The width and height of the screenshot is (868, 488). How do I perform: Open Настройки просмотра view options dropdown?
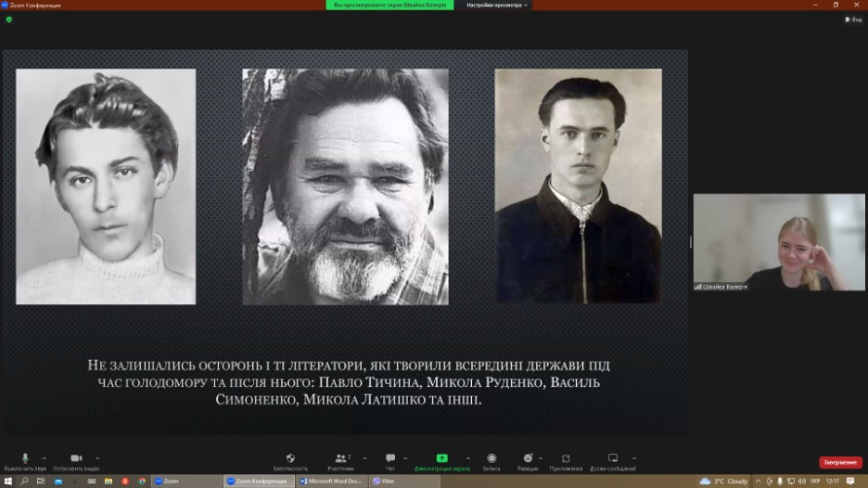click(496, 5)
